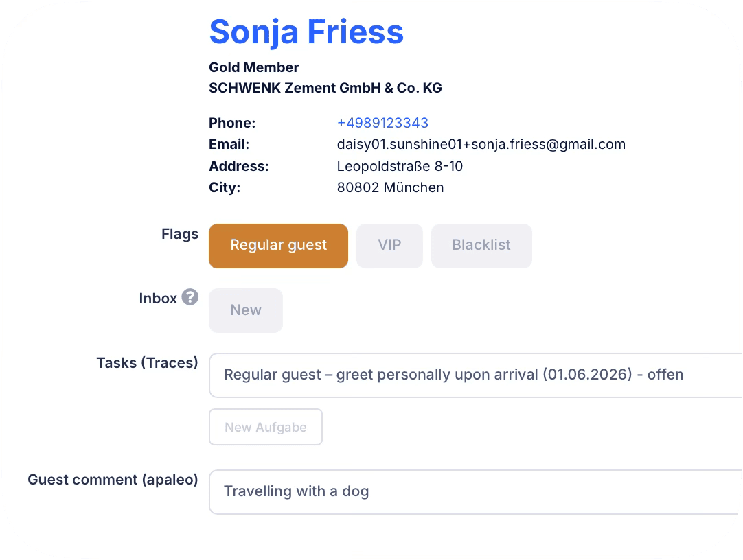Click the Inbox label text
Image resolution: width=743 pixels, height=560 pixels.
158,299
